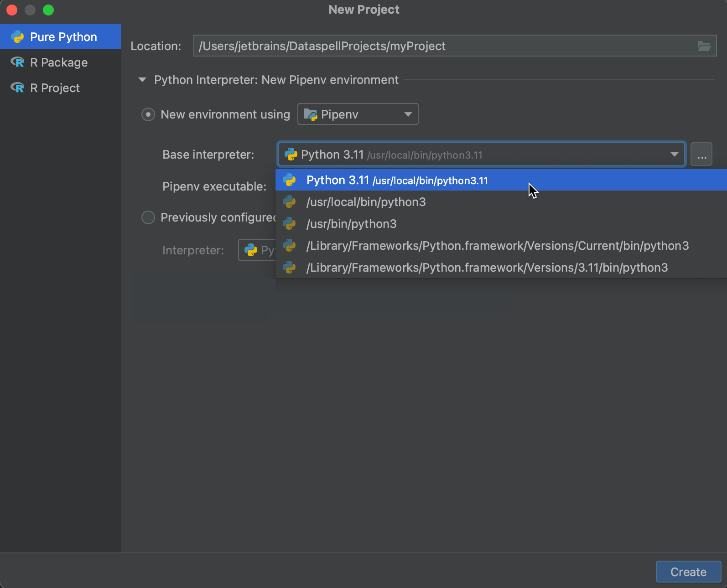Click the R Project icon
727x588 pixels.
click(17, 88)
